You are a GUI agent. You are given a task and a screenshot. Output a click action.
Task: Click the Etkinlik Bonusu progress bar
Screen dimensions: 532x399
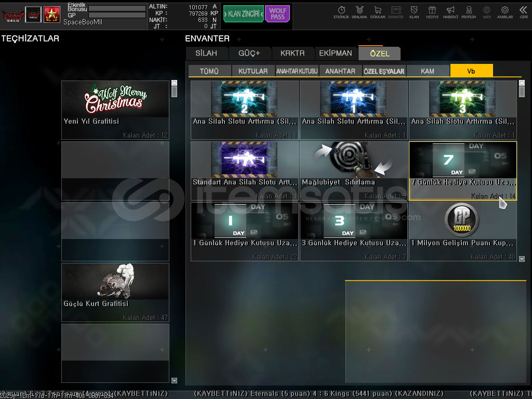pyautogui.click(x=117, y=8)
